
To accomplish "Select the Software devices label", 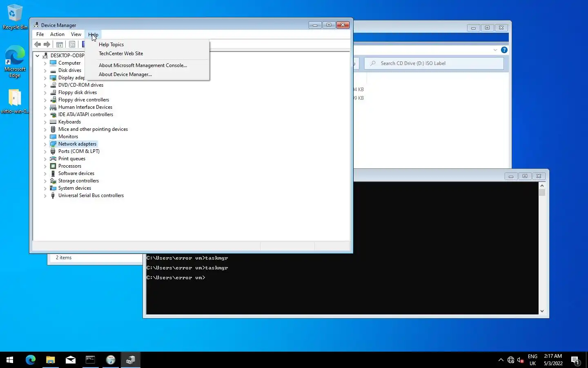I will 76,173.
